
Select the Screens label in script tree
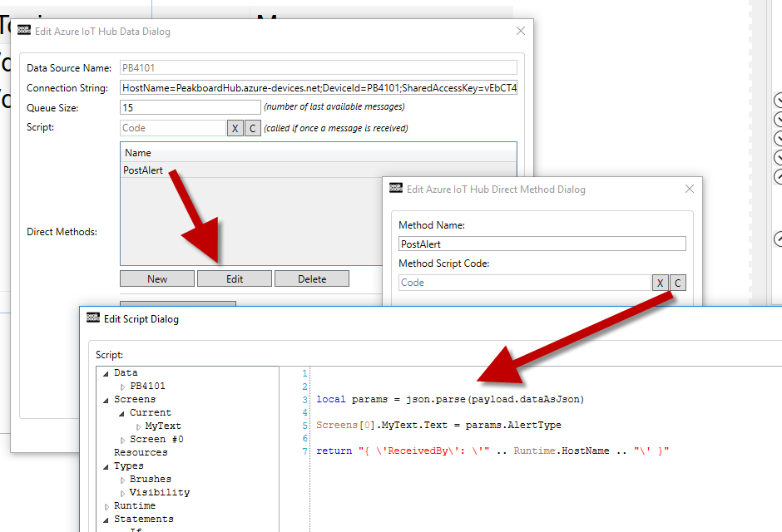point(135,399)
